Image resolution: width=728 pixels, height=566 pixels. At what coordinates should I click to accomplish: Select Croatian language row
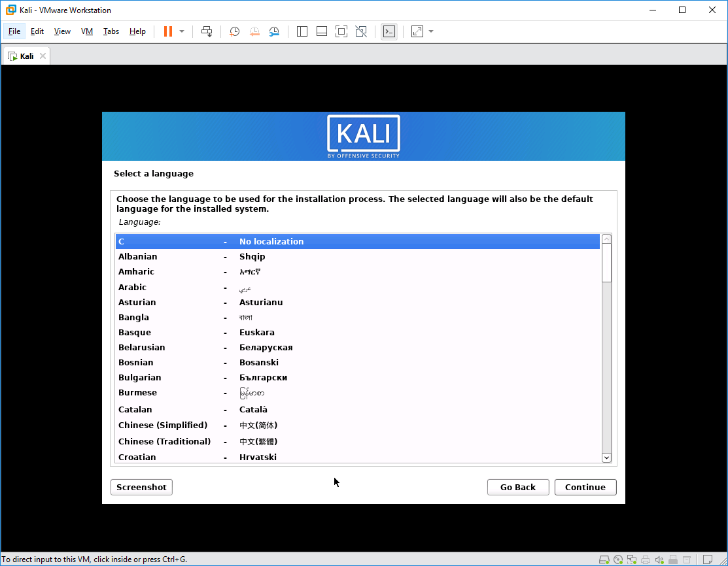(358, 457)
